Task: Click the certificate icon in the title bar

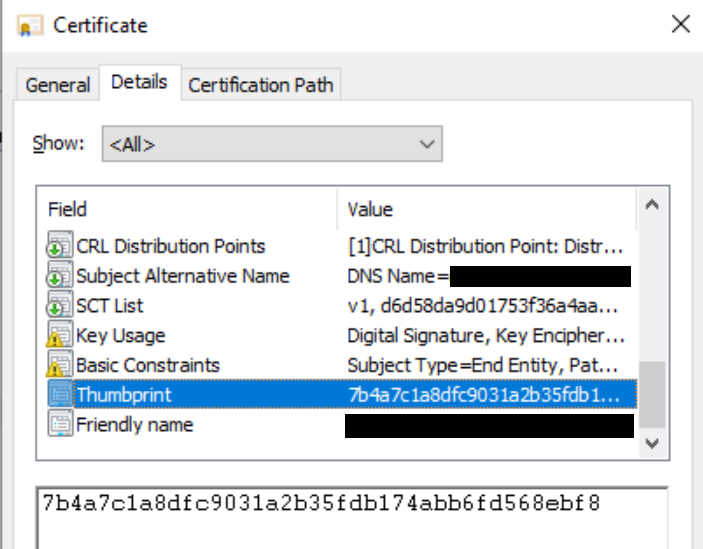Action: pos(30,26)
